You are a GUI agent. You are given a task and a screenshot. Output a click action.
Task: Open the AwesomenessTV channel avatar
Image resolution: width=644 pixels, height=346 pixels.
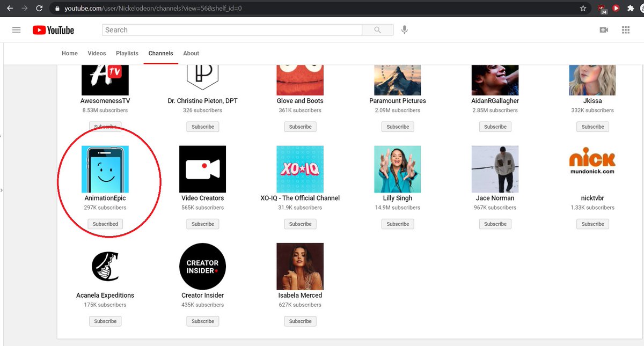(x=105, y=80)
